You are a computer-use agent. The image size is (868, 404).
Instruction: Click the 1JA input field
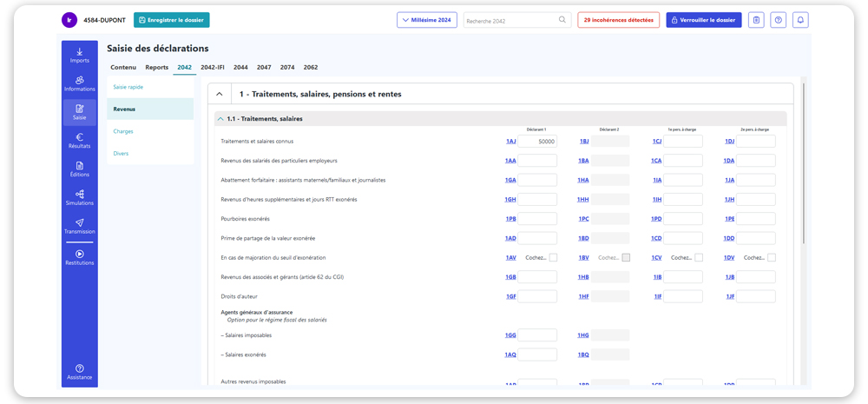coord(756,180)
